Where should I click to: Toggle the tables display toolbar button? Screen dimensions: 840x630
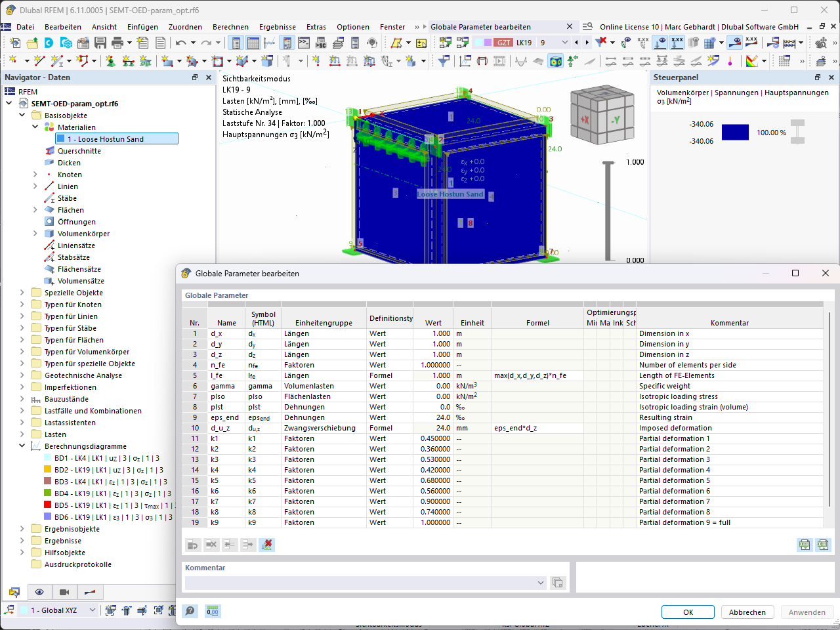(253, 43)
